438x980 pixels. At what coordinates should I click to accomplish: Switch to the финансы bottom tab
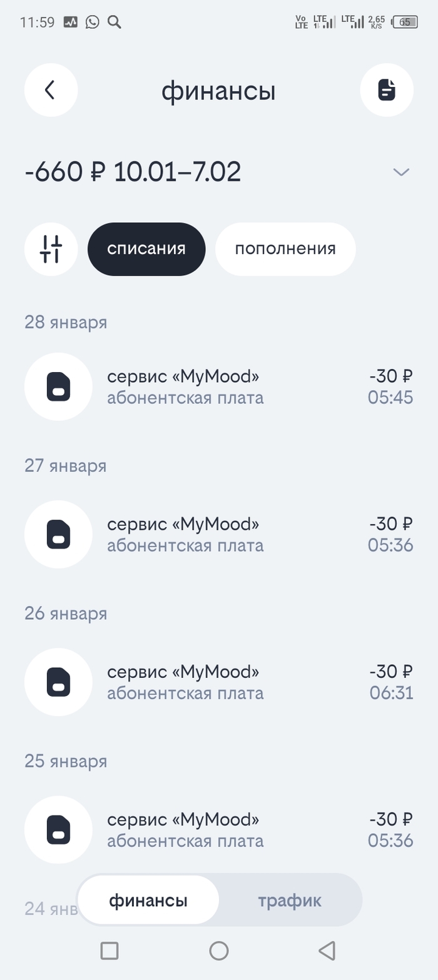[148, 901]
